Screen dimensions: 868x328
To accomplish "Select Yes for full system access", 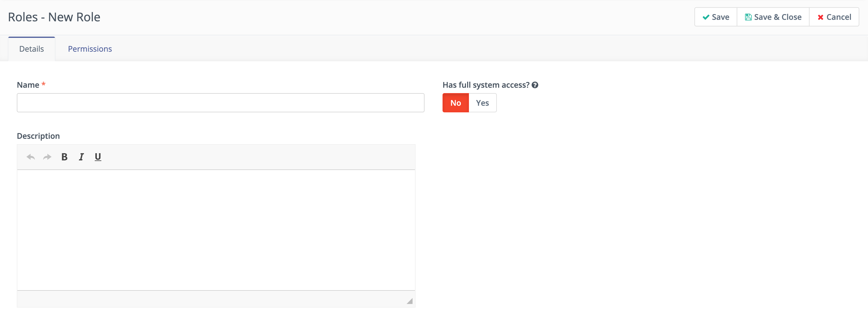I will 482,103.
